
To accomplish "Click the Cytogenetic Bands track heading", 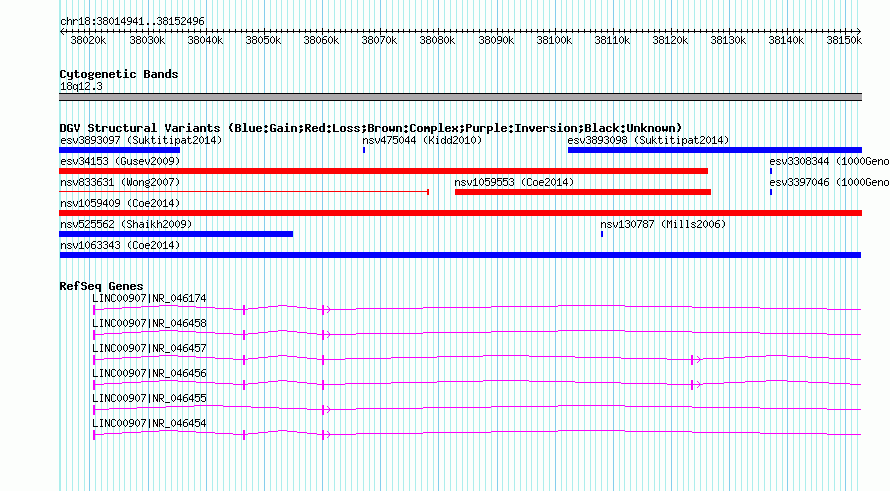I will pos(119,74).
